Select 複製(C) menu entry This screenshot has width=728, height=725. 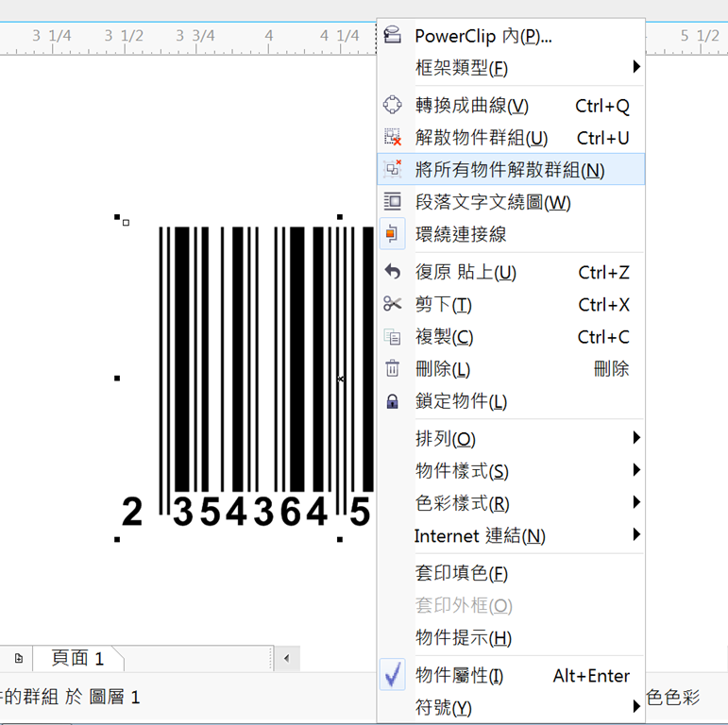511,336
